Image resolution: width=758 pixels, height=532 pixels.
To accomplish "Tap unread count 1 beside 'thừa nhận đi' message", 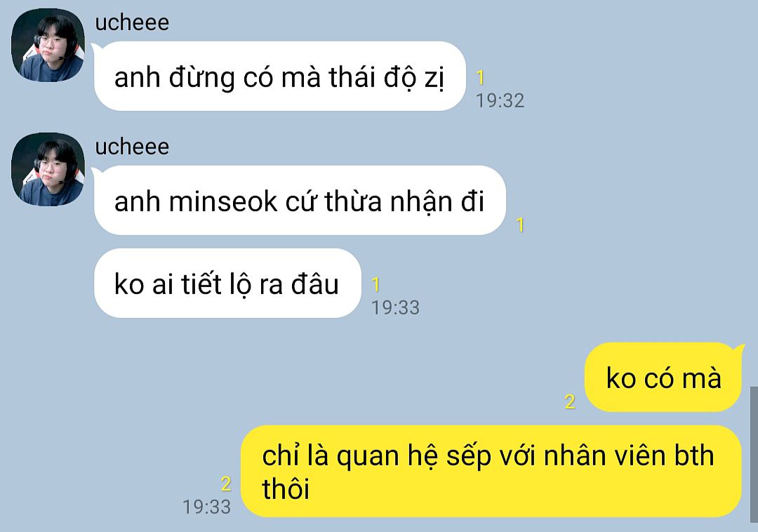I will coord(520,225).
